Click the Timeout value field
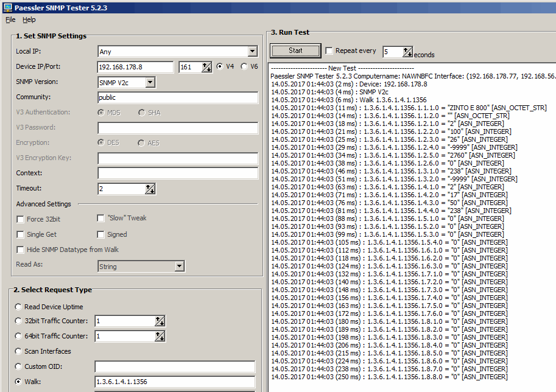This screenshot has width=556, height=392. click(x=121, y=189)
